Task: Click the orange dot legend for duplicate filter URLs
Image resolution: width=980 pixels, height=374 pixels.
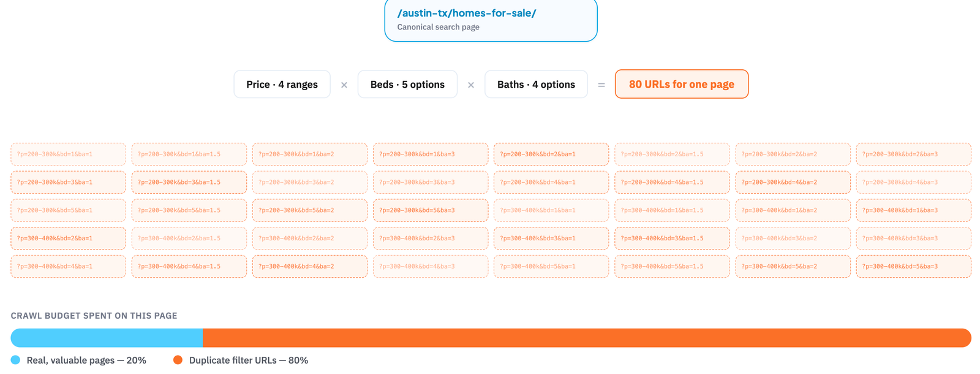Action: pyautogui.click(x=178, y=360)
